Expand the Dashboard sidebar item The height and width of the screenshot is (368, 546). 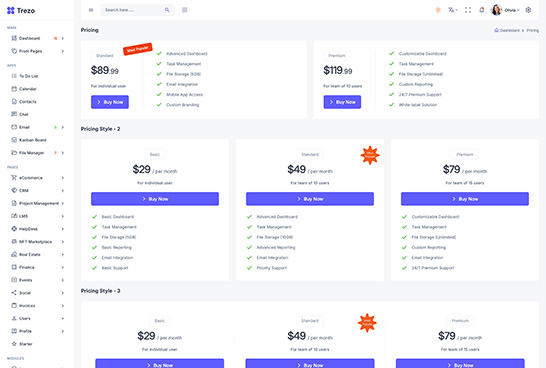pyautogui.click(x=38, y=38)
